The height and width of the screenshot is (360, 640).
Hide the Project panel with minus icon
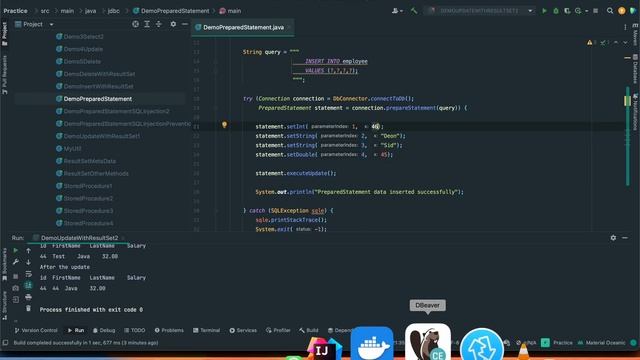click(184, 24)
